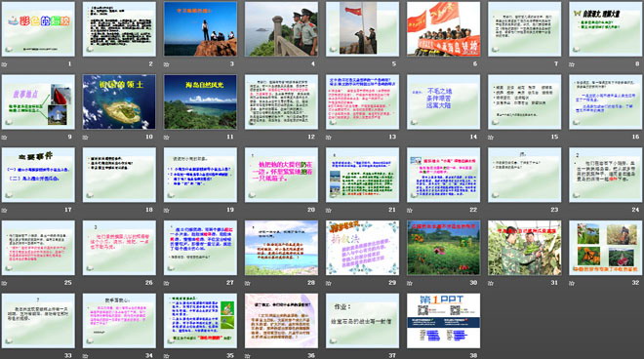Select slide 28 beach scenery thumbnail
Screen dimensions: 644x359
tap(281, 248)
